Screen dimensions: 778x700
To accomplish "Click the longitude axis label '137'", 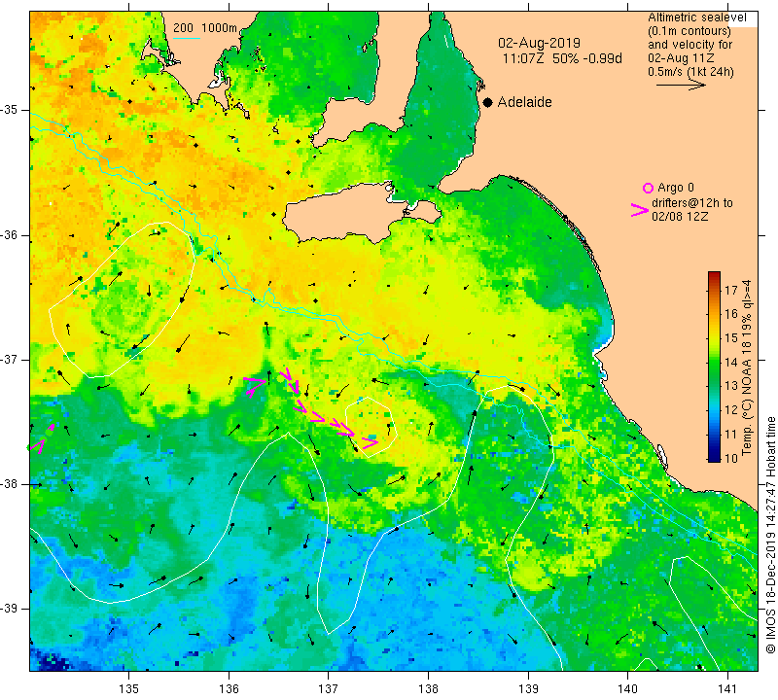I will pos(329,689).
